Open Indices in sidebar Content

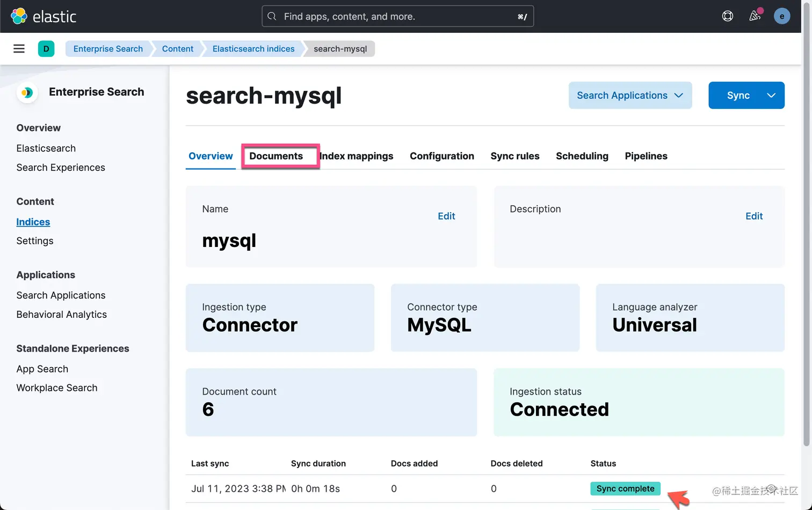point(33,222)
